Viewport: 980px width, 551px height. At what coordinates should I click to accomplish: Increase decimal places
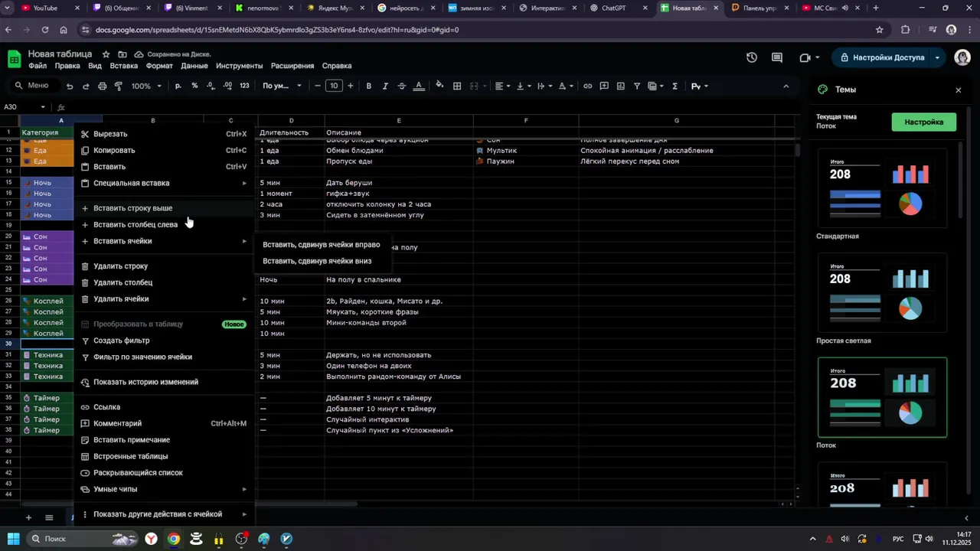pyautogui.click(x=227, y=86)
